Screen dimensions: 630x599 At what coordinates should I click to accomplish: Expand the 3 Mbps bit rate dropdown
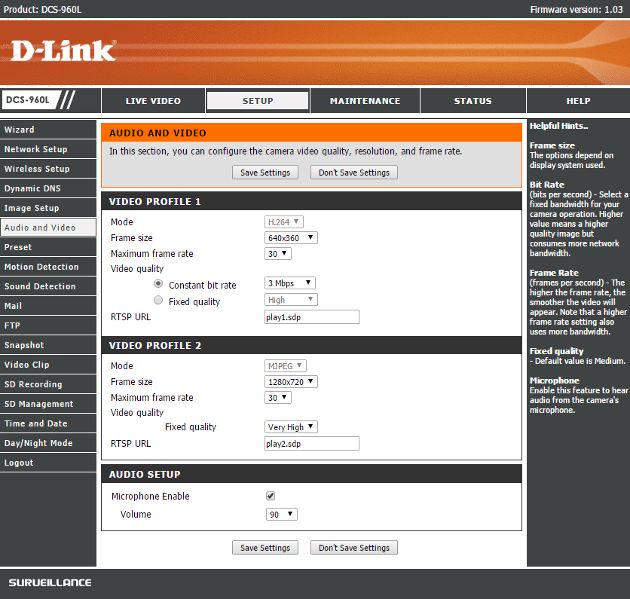[x=290, y=283]
